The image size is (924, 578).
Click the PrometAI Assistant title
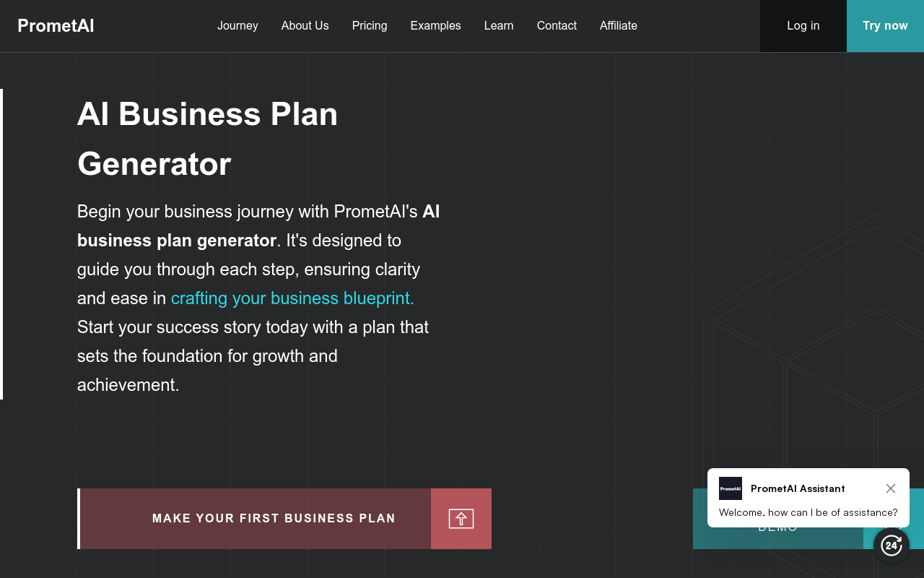tap(798, 488)
